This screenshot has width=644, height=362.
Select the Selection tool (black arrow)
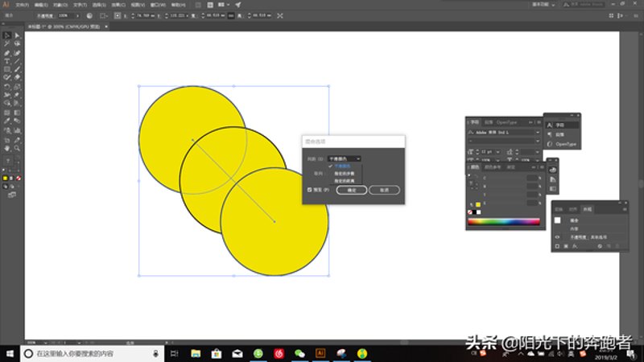(x=7, y=35)
